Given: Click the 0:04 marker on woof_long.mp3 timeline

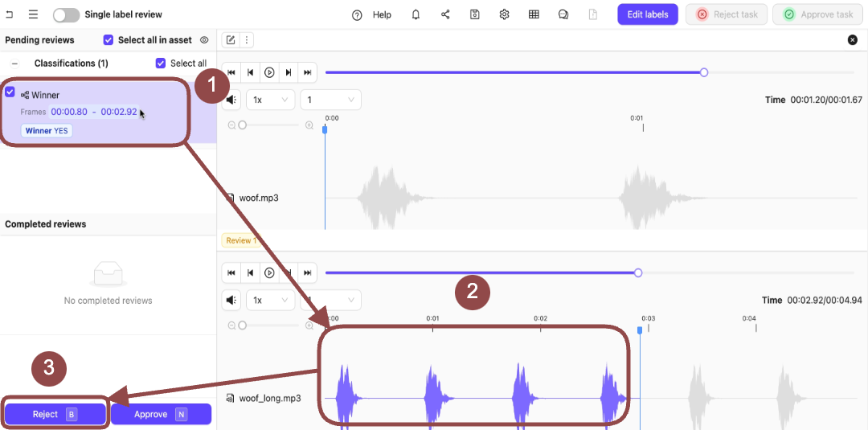Looking at the screenshot, I should pyautogui.click(x=749, y=318).
